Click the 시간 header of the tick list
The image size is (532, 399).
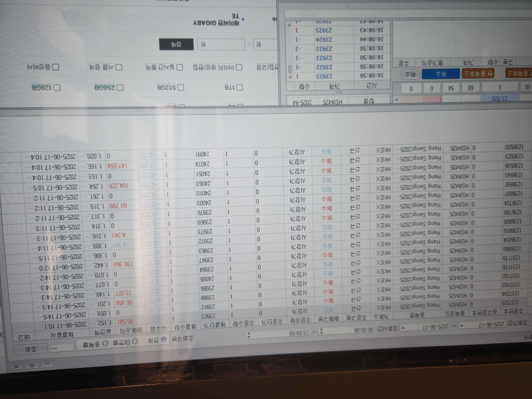tap(372, 86)
